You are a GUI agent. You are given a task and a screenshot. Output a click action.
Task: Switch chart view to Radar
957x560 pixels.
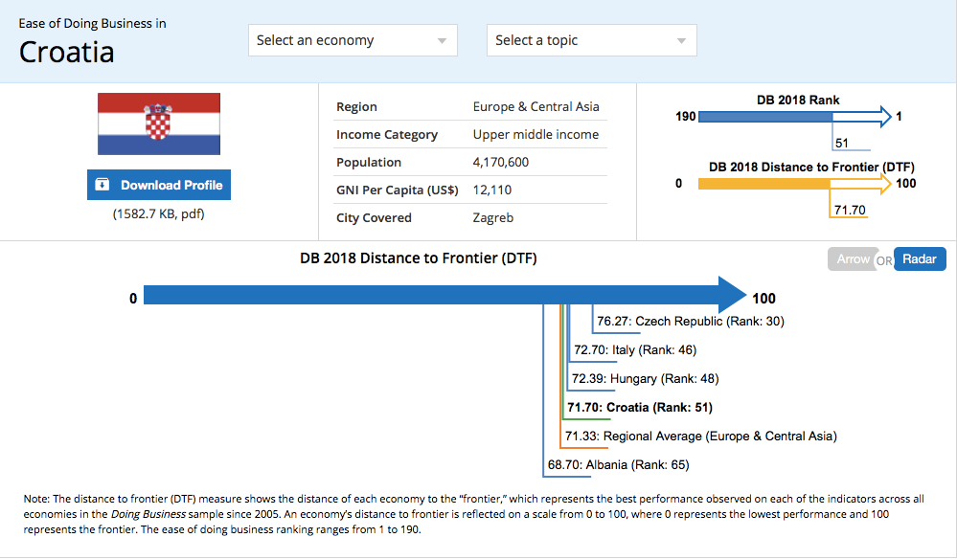coord(920,258)
